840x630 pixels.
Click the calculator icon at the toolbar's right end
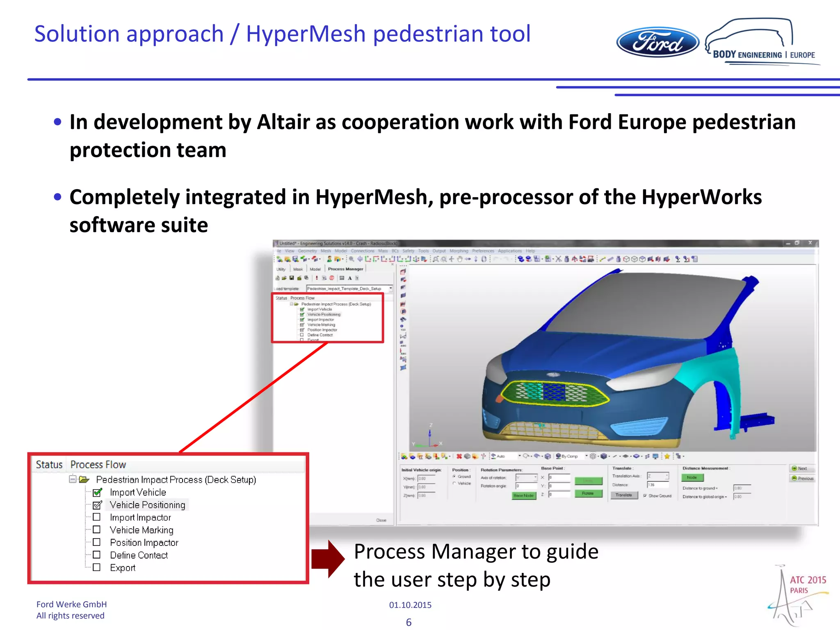tap(694, 259)
